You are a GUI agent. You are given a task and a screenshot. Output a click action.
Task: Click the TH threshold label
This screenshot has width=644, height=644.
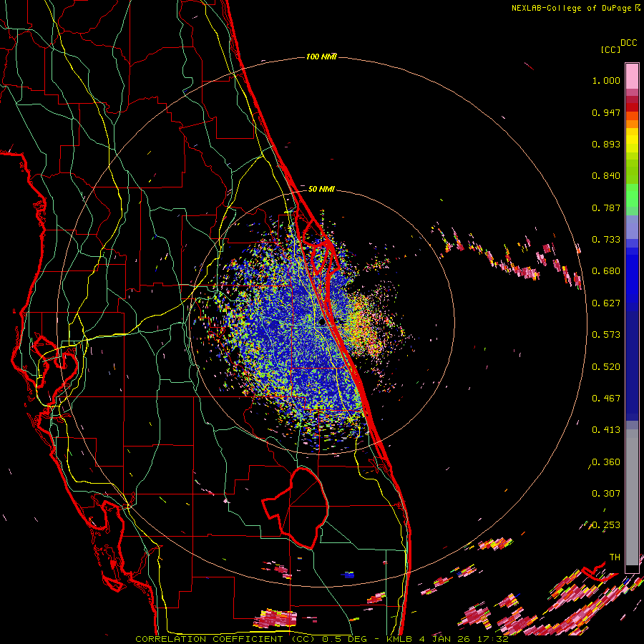[615, 557]
